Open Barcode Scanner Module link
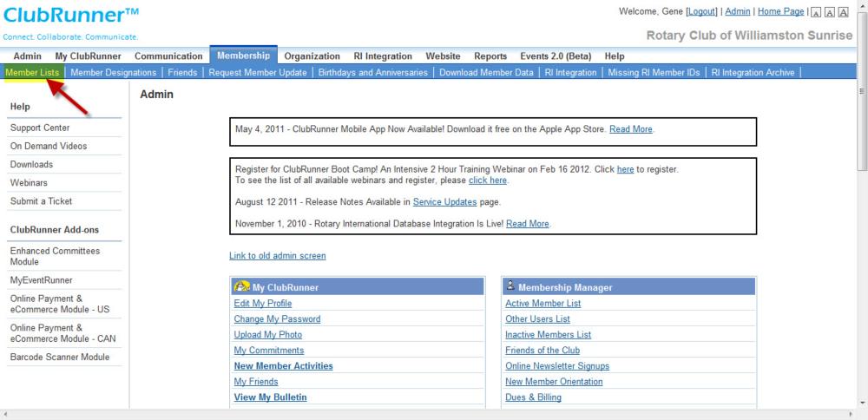This screenshot has height=420, width=868. click(x=60, y=357)
